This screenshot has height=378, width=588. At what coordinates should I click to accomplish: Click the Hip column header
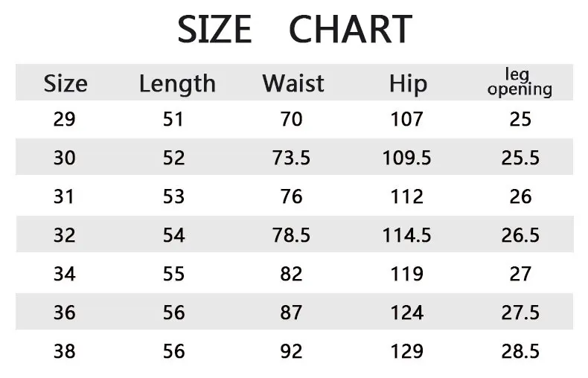pyautogui.click(x=407, y=83)
